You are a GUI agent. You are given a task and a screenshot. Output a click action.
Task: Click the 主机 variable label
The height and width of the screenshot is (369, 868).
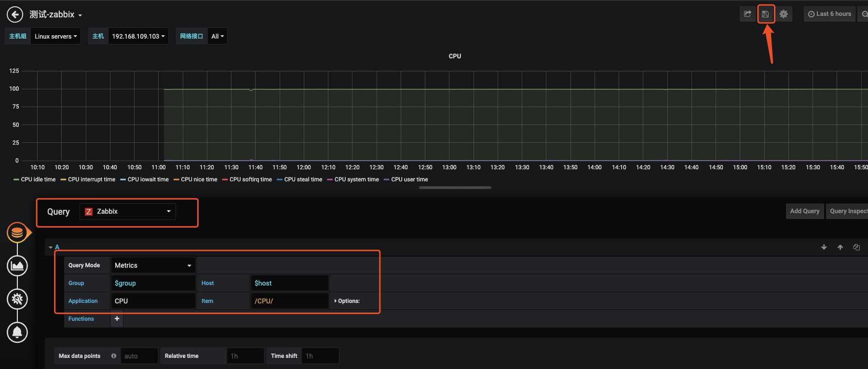pyautogui.click(x=98, y=36)
